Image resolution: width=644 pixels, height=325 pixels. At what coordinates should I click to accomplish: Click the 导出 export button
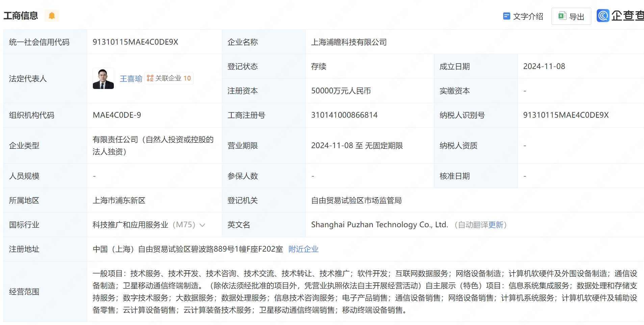coord(571,16)
